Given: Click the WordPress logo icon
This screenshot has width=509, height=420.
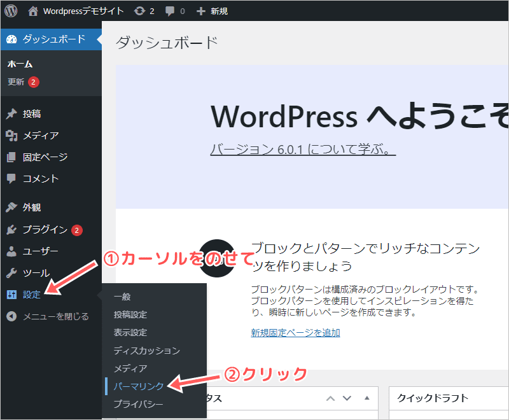Looking at the screenshot, I should coord(11,11).
